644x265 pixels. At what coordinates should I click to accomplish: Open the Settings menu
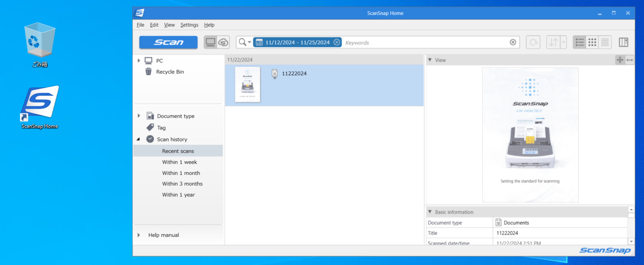click(189, 25)
